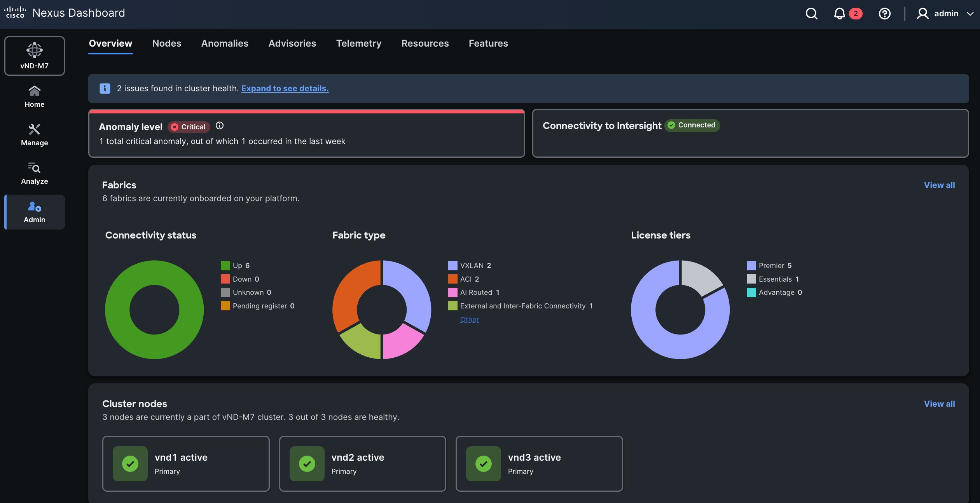The width and height of the screenshot is (980, 503).
Task: Click the Other link in Fabric type
Action: (x=470, y=320)
